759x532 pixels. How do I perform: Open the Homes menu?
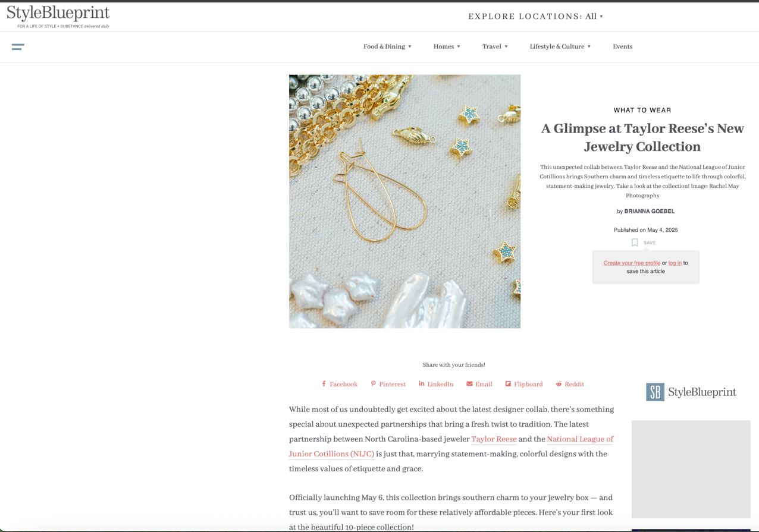click(x=447, y=46)
